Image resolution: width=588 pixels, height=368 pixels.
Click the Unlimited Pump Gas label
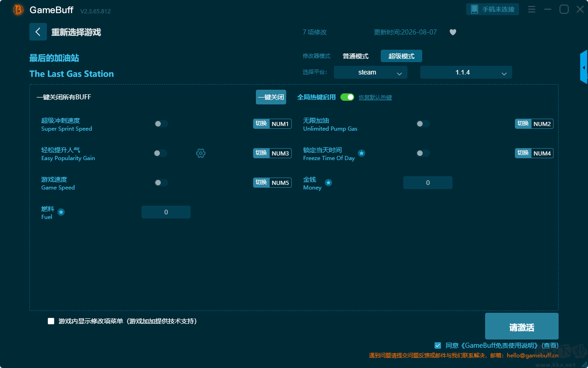click(x=330, y=129)
